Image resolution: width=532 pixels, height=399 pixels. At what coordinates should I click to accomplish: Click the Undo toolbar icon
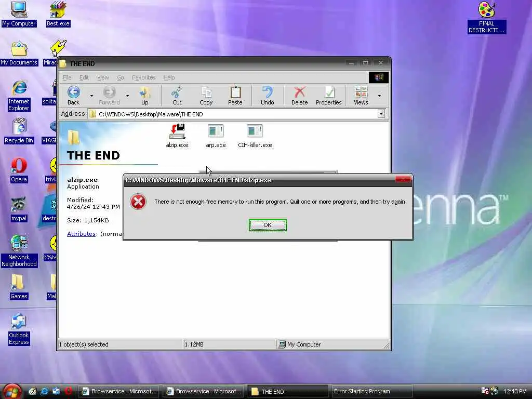268,96
